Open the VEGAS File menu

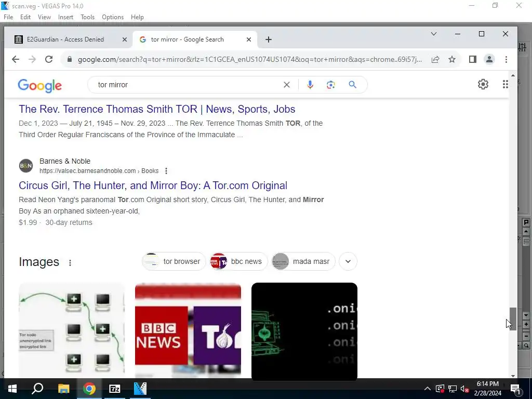(8, 17)
